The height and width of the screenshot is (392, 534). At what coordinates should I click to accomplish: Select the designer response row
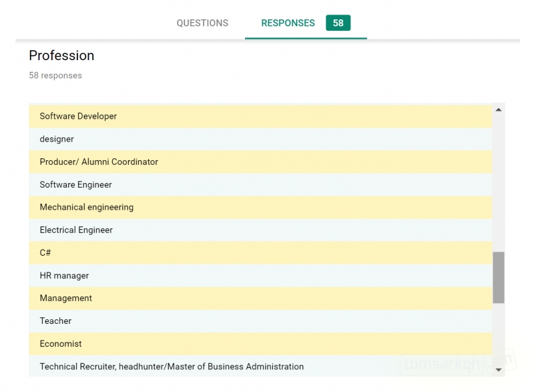(260, 140)
